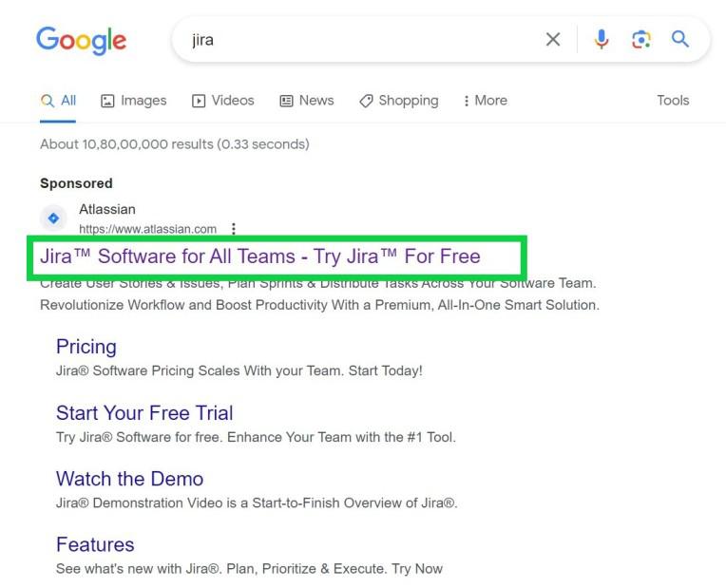Start voice search with microphone icon
Screen dimensions: 726x588
tap(602, 40)
